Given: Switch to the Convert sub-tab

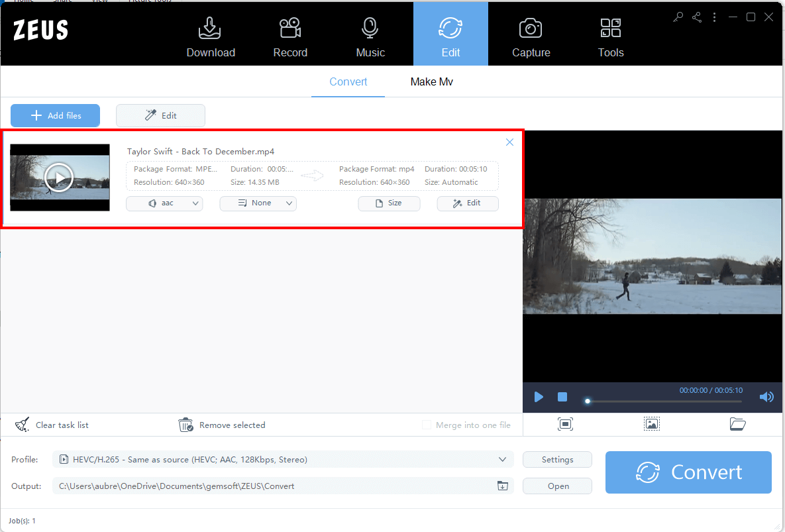Looking at the screenshot, I should [x=348, y=81].
